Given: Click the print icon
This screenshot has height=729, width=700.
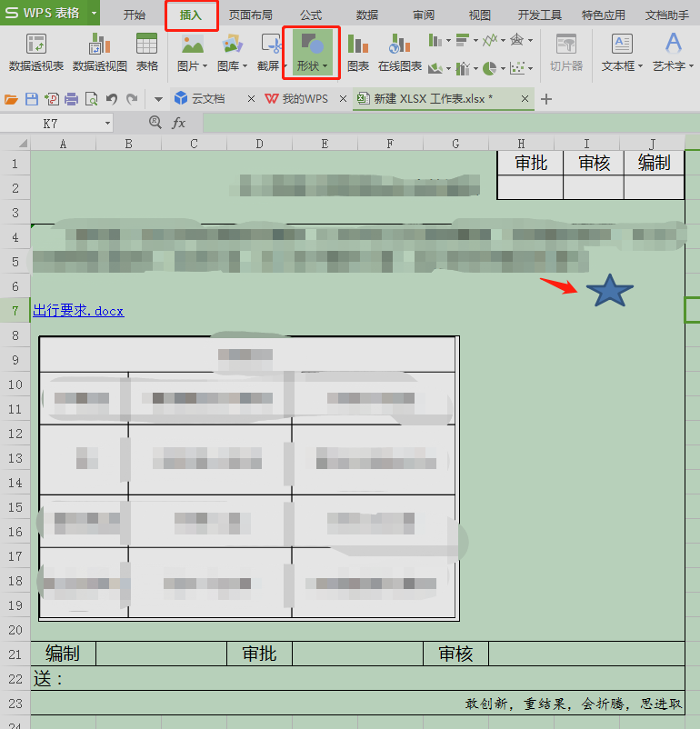Looking at the screenshot, I should pos(72,99).
